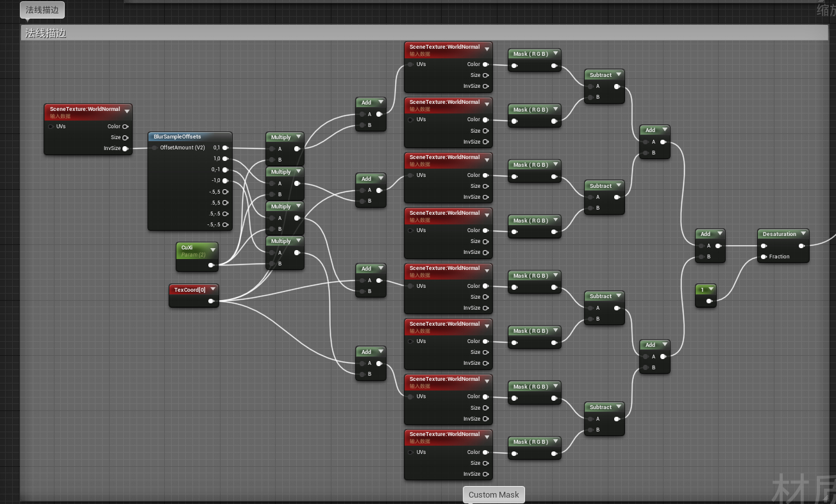Collapse the Desaturation node using its arrow

click(803, 234)
